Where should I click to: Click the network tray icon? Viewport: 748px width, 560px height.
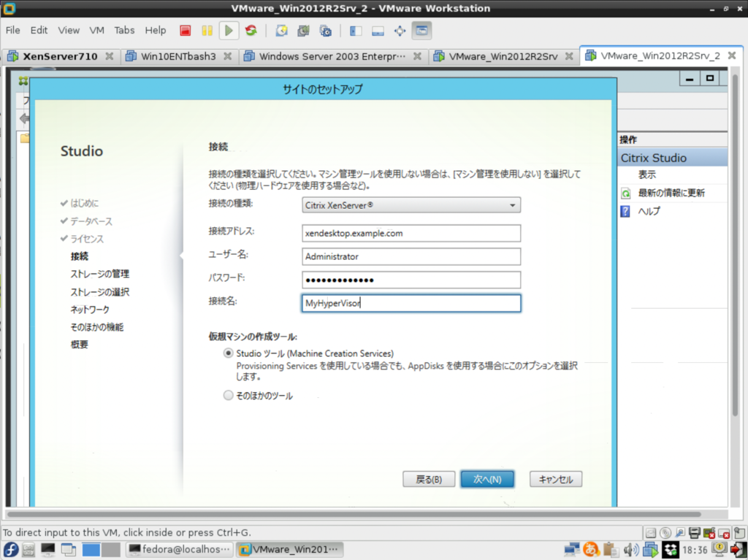click(x=571, y=550)
